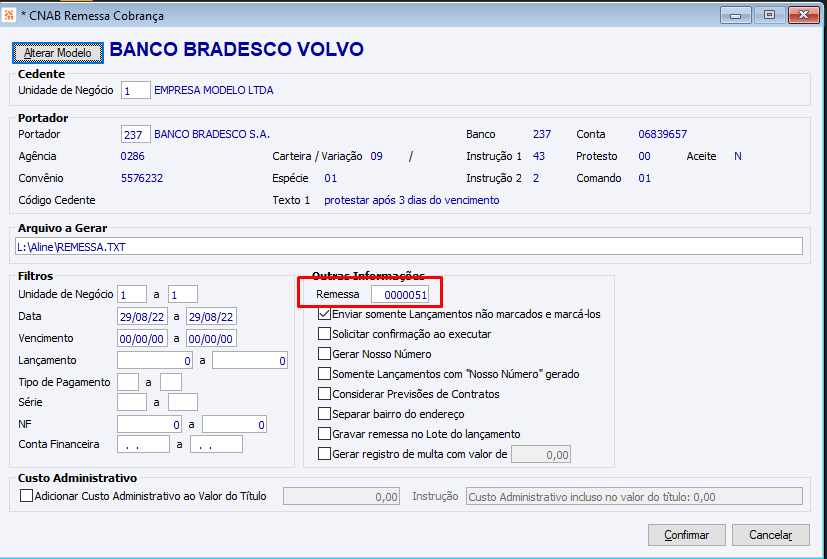This screenshot has height=559, width=827.
Task: Click the Alterar Modelo button
Action: [57, 53]
